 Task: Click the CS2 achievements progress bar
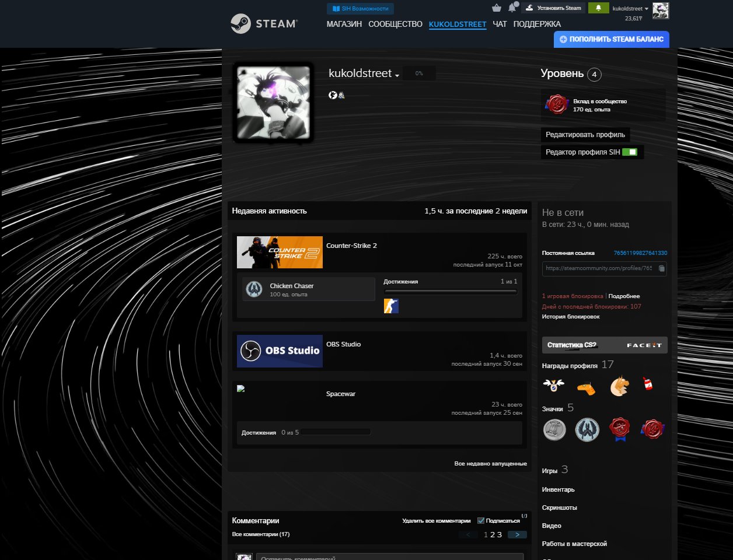click(450, 292)
